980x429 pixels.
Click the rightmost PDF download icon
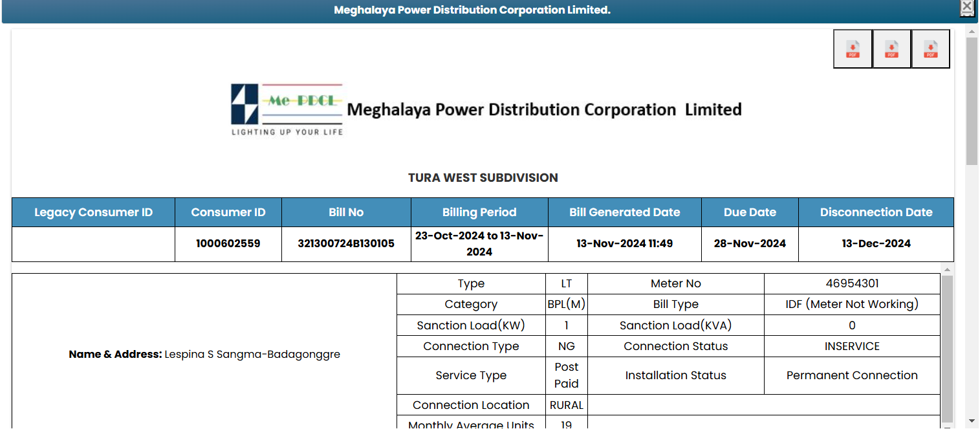pyautogui.click(x=930, y=49)
